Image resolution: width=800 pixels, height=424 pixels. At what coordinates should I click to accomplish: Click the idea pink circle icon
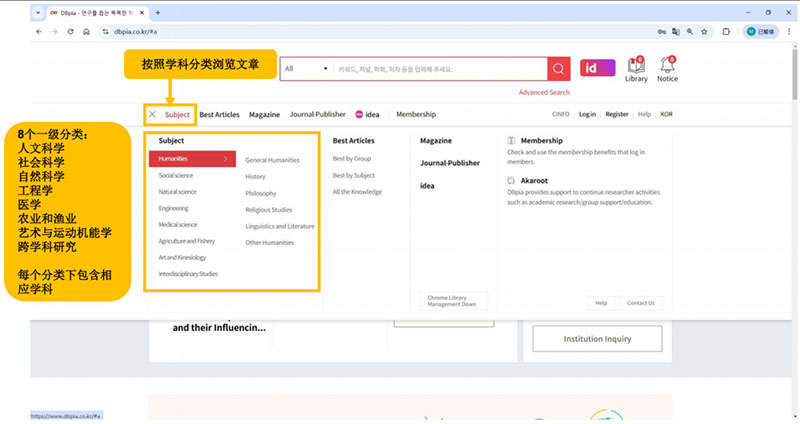[x=359, y=114]
